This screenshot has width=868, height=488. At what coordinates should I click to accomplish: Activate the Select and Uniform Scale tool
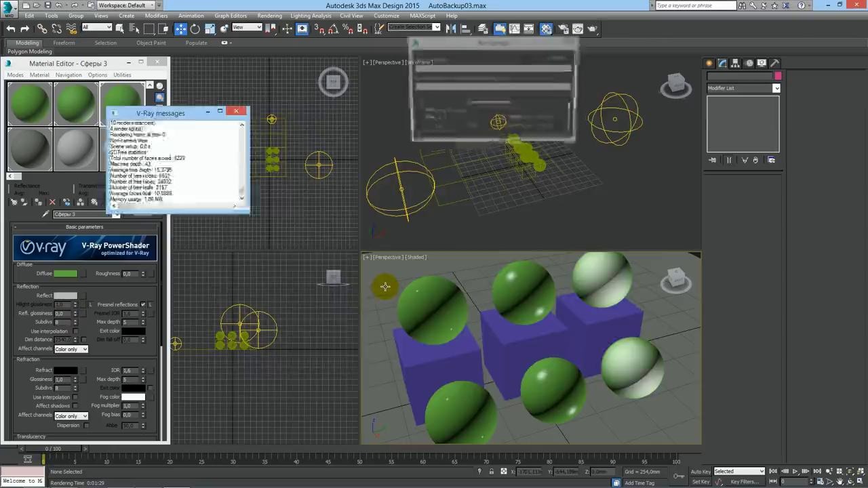coord(210,28)
